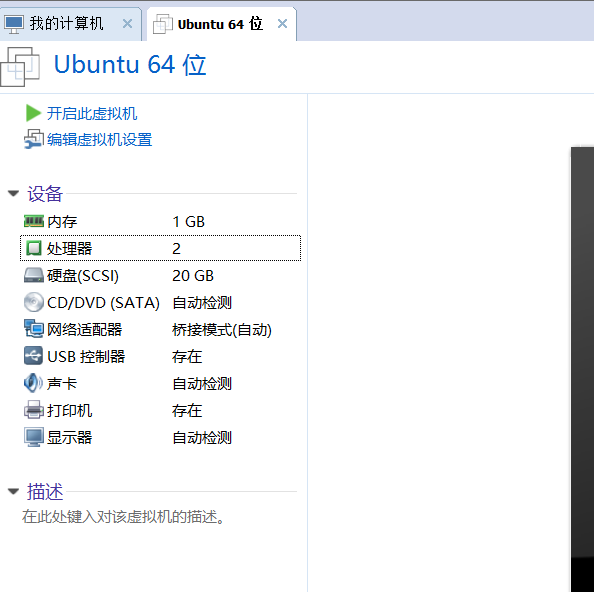
Task: Click the Ubuntu 64 位 page title
Action: 130,64
